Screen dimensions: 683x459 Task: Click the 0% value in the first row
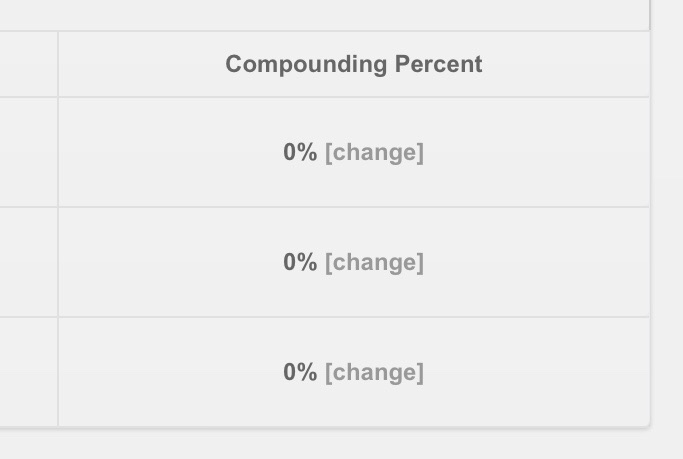click(299, 152)
